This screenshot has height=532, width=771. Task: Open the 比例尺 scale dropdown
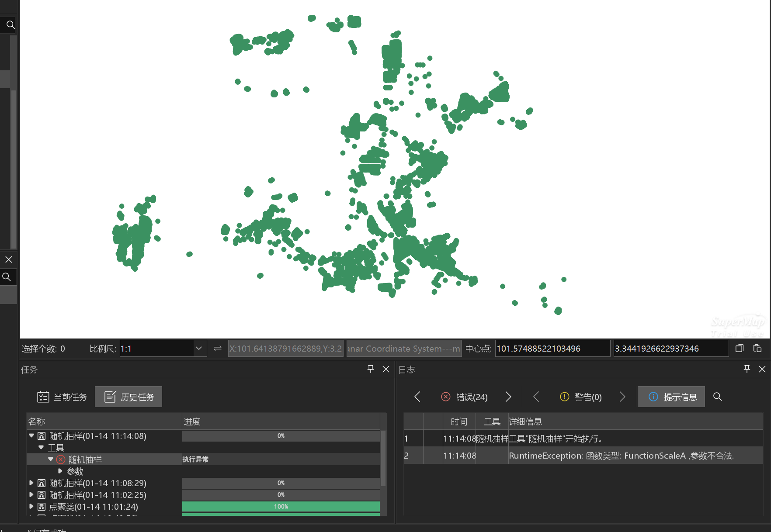(x=199, y=348)
